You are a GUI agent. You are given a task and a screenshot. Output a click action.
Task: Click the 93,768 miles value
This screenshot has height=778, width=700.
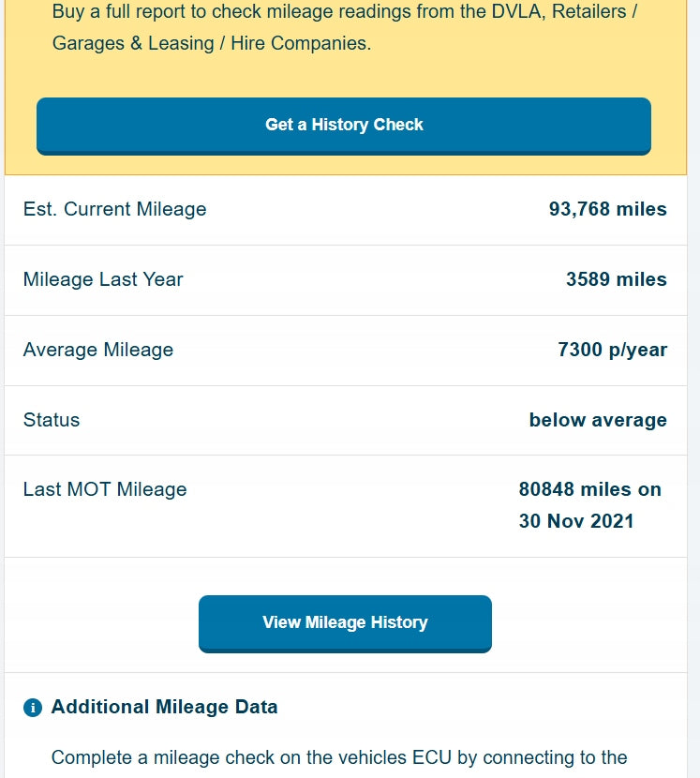pyautogui.click(x=607, y=210)
